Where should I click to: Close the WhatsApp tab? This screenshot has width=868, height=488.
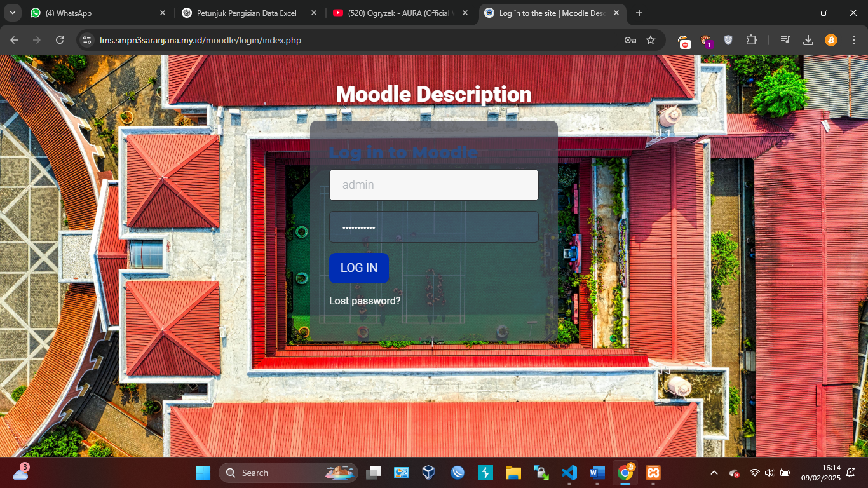pos(163,13)
